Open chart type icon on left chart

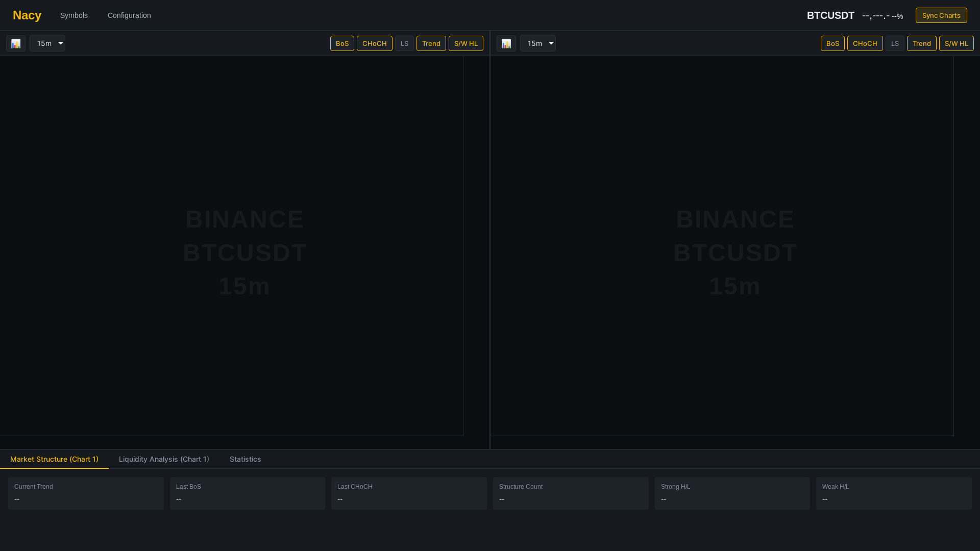coord(16,43)
